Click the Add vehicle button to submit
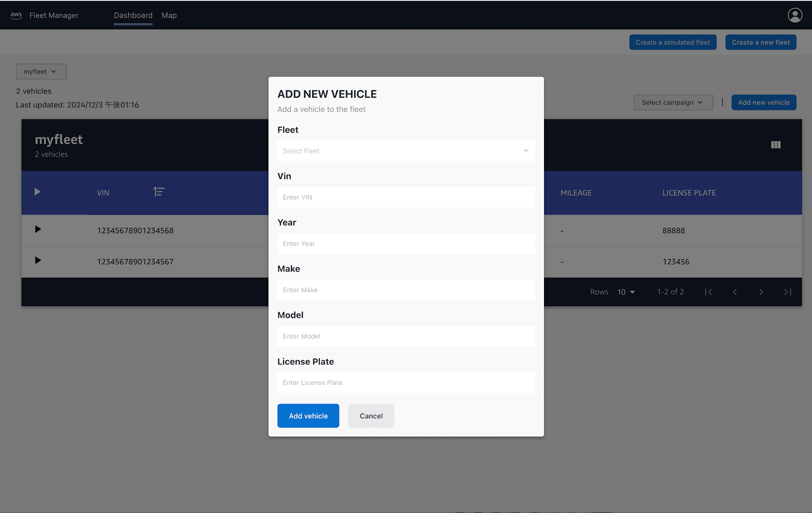This screenshot has height=513, width=812. 308,416
